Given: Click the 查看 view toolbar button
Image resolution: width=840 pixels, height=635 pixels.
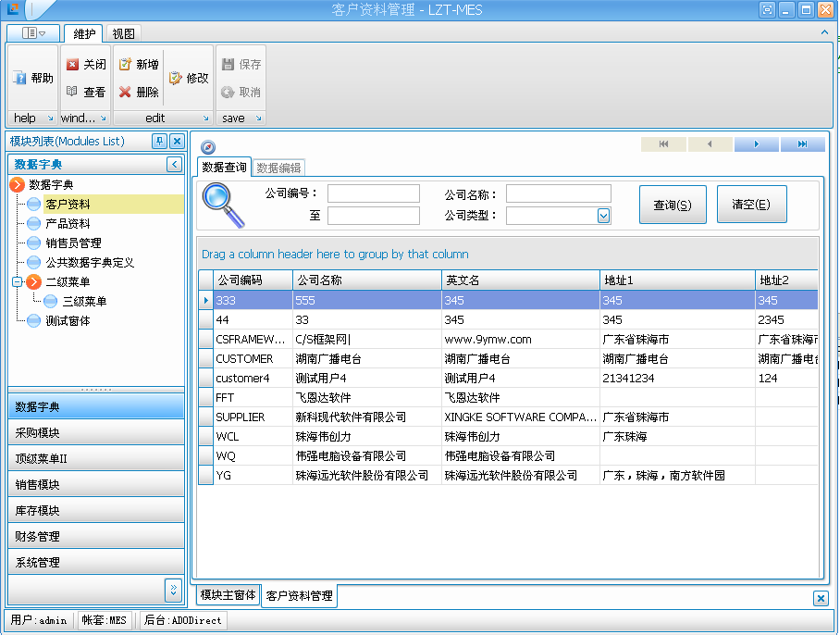Looking at the screenshot, I should coord(86,92).
